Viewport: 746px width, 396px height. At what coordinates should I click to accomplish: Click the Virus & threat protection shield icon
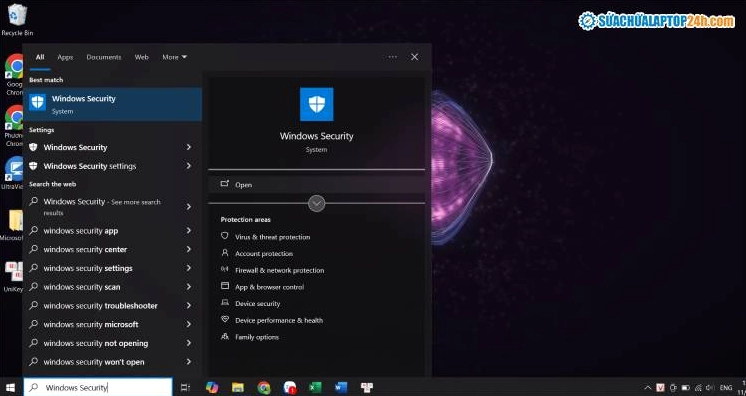[x=225, y=236]
